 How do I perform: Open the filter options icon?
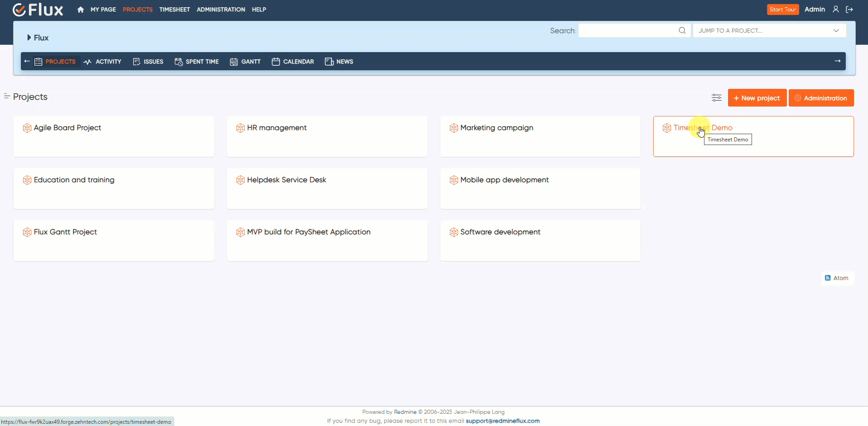point(716,97)
